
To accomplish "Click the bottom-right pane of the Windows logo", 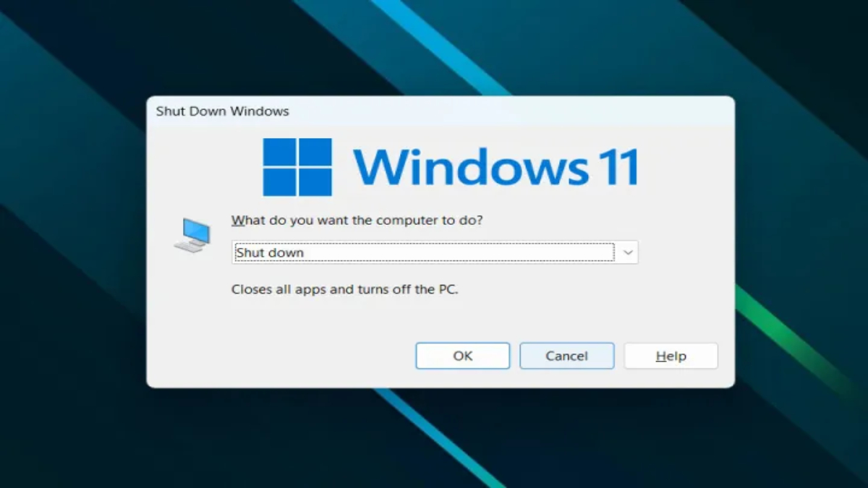I will pos(315,183).
